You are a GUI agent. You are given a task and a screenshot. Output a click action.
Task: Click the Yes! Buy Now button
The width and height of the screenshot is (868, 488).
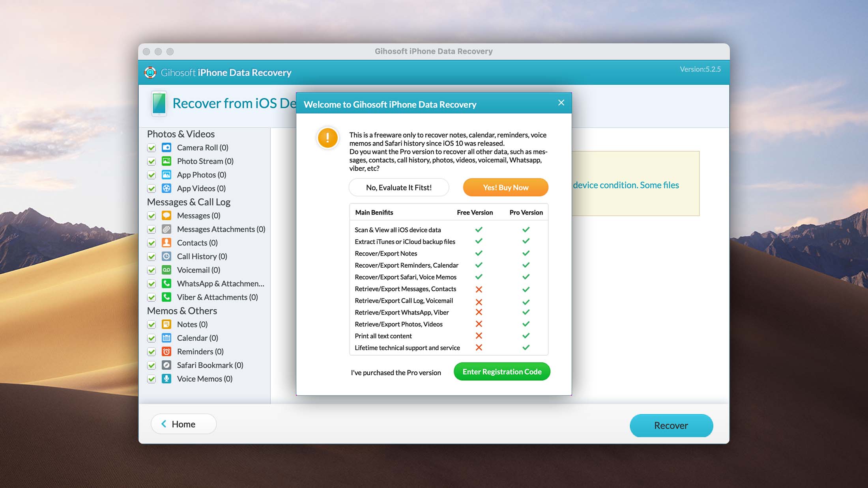pos(505,188)
